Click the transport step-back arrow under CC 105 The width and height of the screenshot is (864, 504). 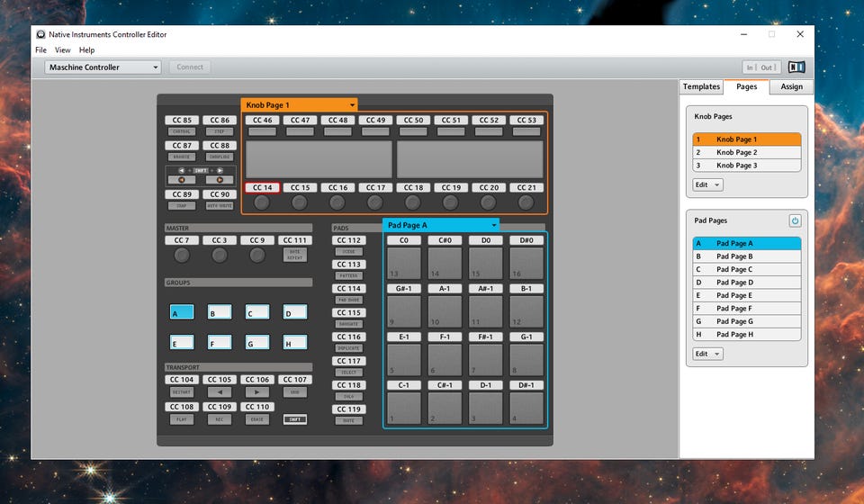coord(220,392)
